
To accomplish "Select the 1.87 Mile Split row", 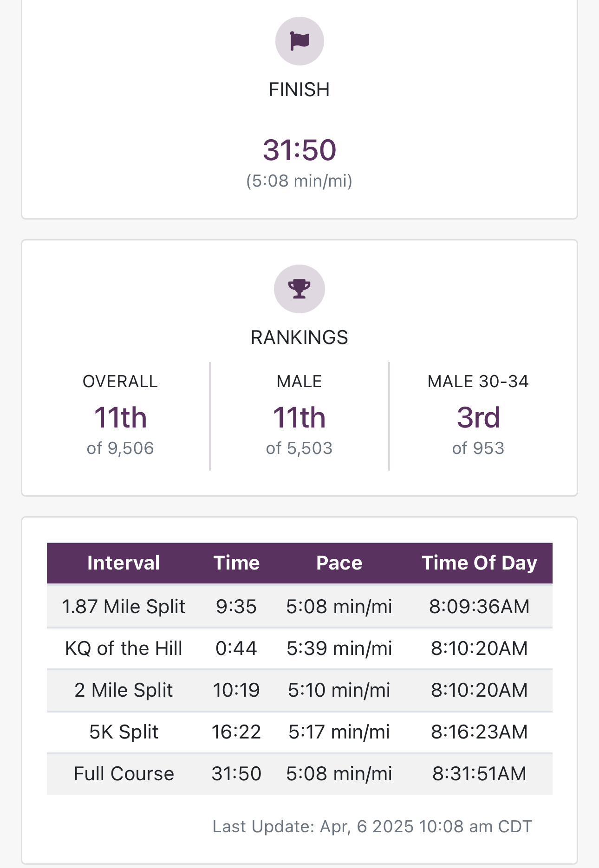I will tap(299, 607).
